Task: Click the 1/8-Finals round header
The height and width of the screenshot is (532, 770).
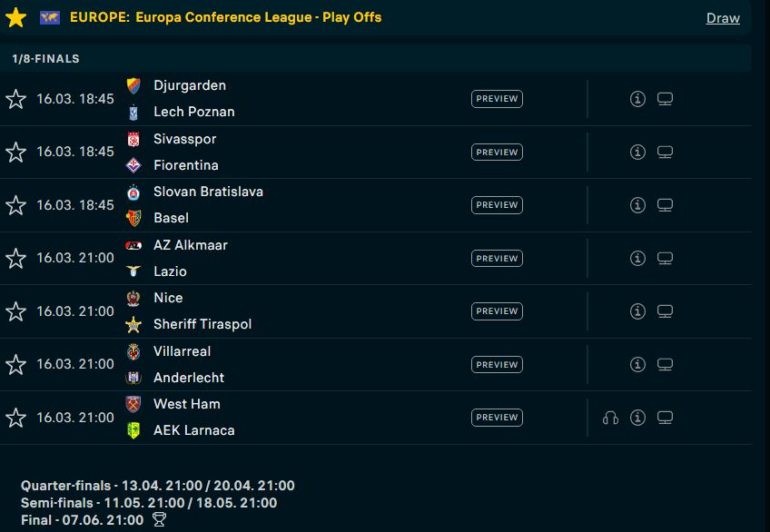Action: [46, 59]
